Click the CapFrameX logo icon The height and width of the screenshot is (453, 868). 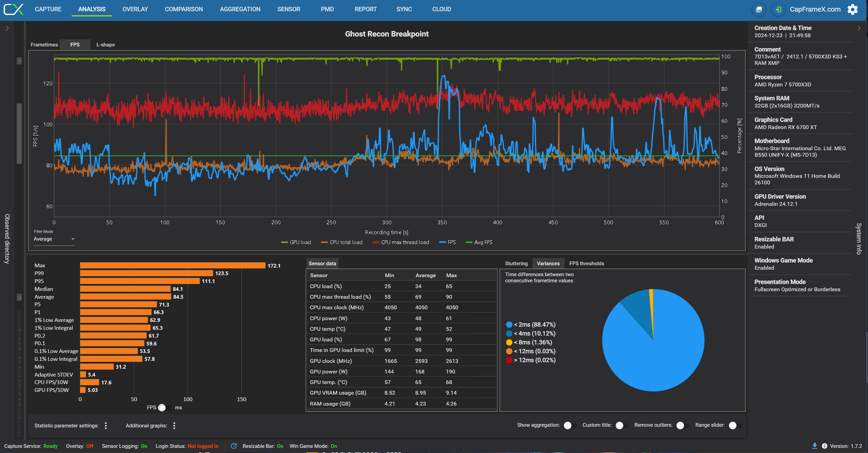[14, 9]
